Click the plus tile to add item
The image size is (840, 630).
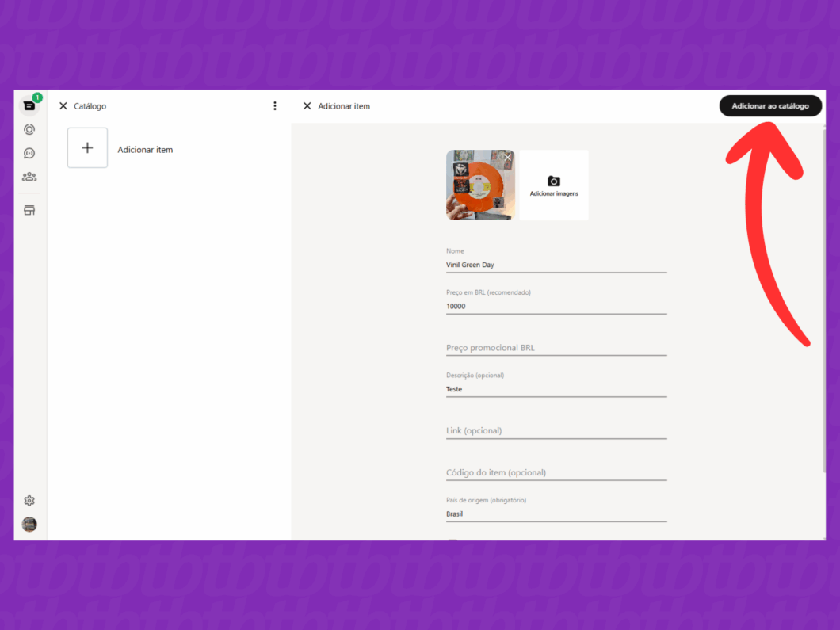pos(87,148)
